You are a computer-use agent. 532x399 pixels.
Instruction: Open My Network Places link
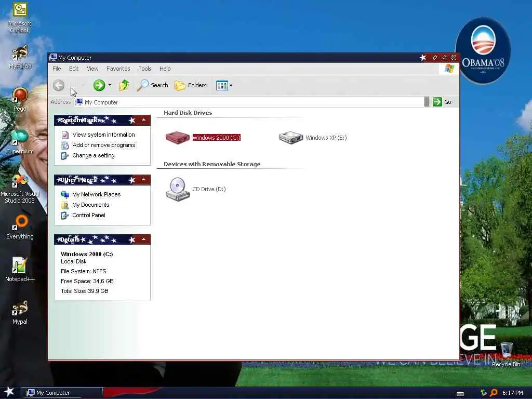[96, 194]
